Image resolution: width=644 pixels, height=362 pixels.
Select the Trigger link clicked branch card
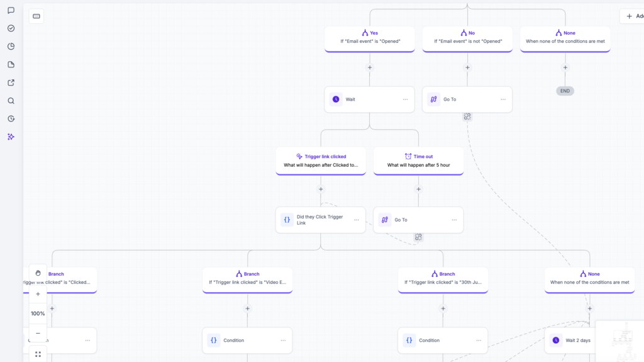pyautogui.click(x=321, y=161)
